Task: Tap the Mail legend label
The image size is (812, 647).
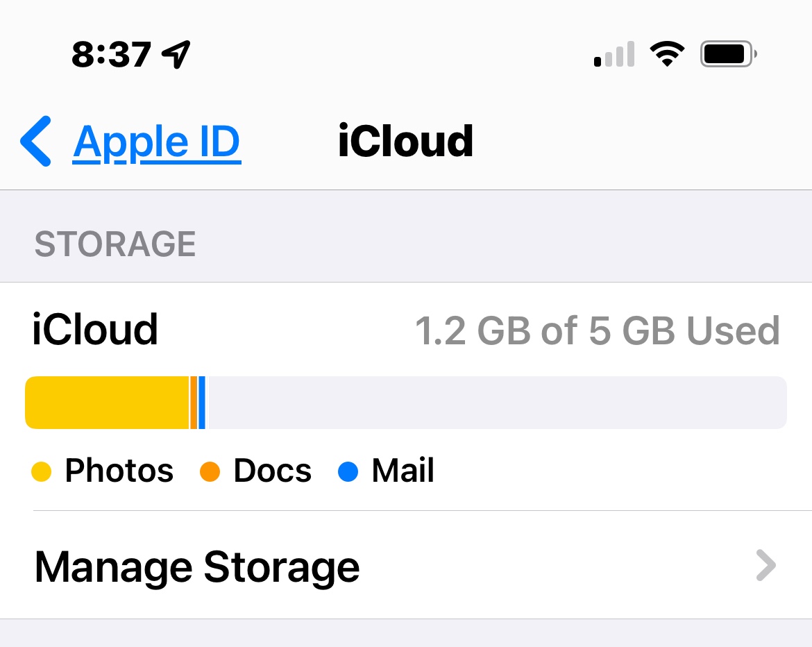Action: [403, 471]
